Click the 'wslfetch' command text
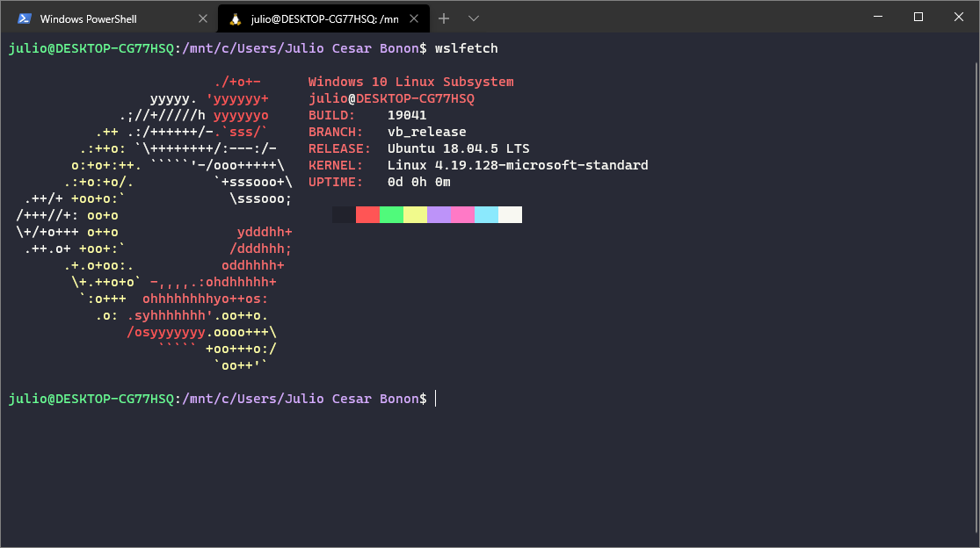Image resolution: width=980 pixels, height=548 pixels. (467, 48)
